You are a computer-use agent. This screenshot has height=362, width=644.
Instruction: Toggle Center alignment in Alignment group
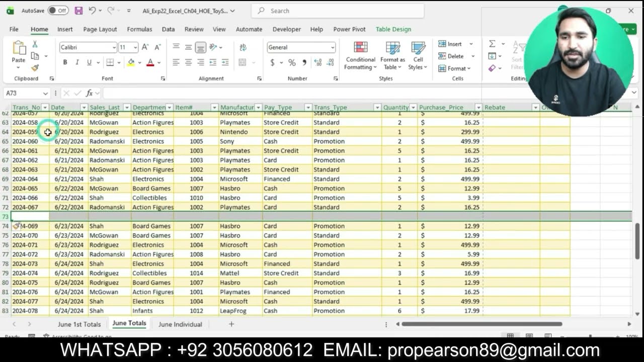pyautogui.click(x=188, y=62)
